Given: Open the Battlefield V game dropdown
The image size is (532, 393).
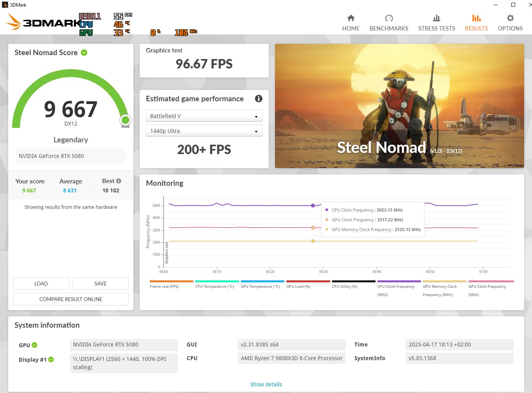Looking at the screenshot, I should [203, 116].
